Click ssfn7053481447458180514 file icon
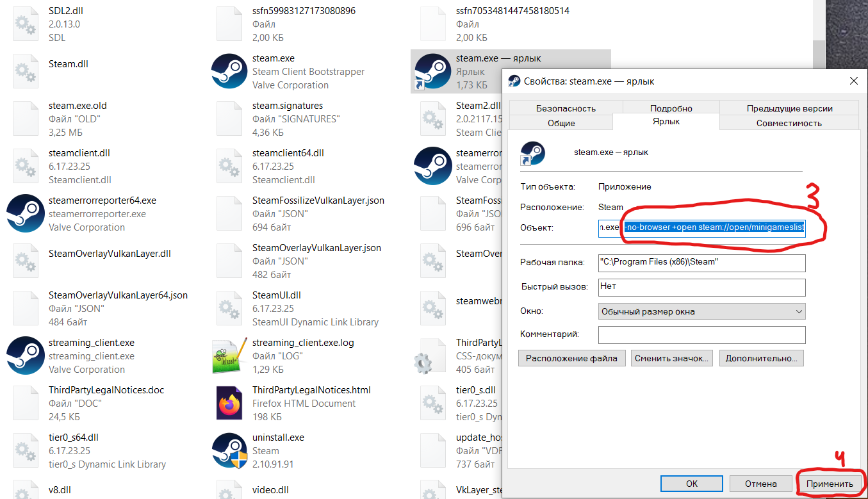 point(433,24)
